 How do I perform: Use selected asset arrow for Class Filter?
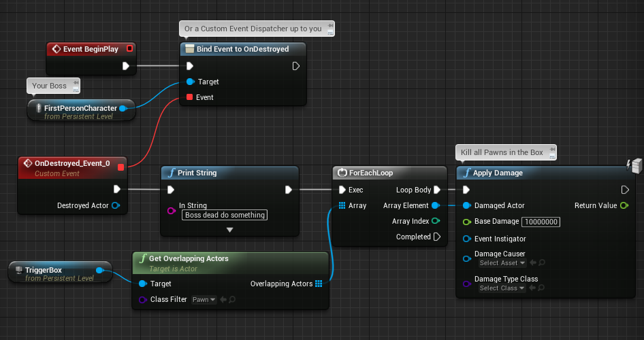(223, 300)
